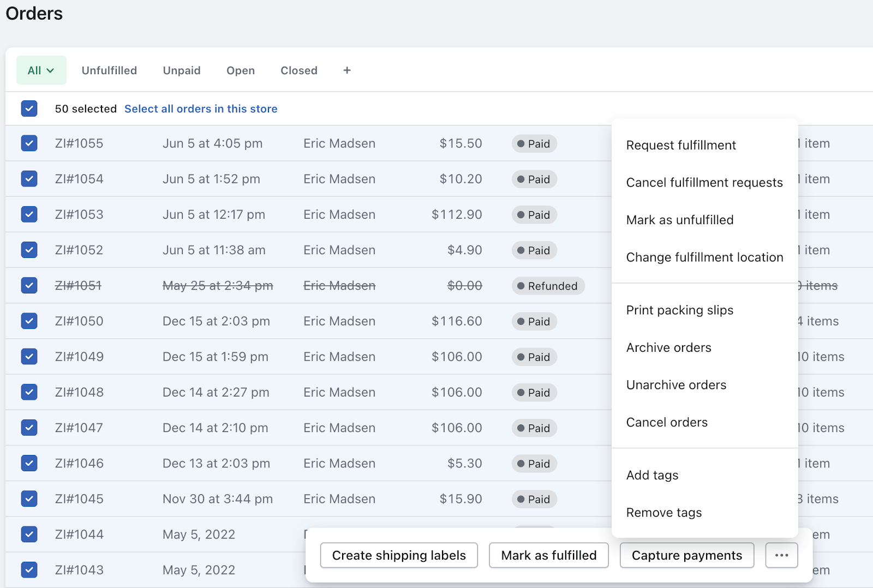Switch to the Unfulfilled tab
The height and width of the screenshot is (588, 873).
pyautogui.click(x=109, y=70)
